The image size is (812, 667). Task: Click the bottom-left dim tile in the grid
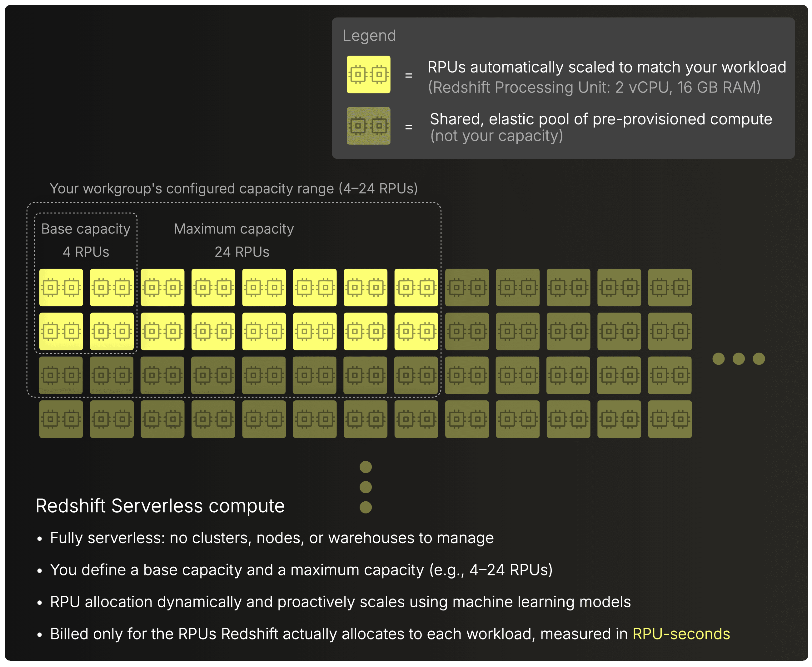[x=61, y=419]
